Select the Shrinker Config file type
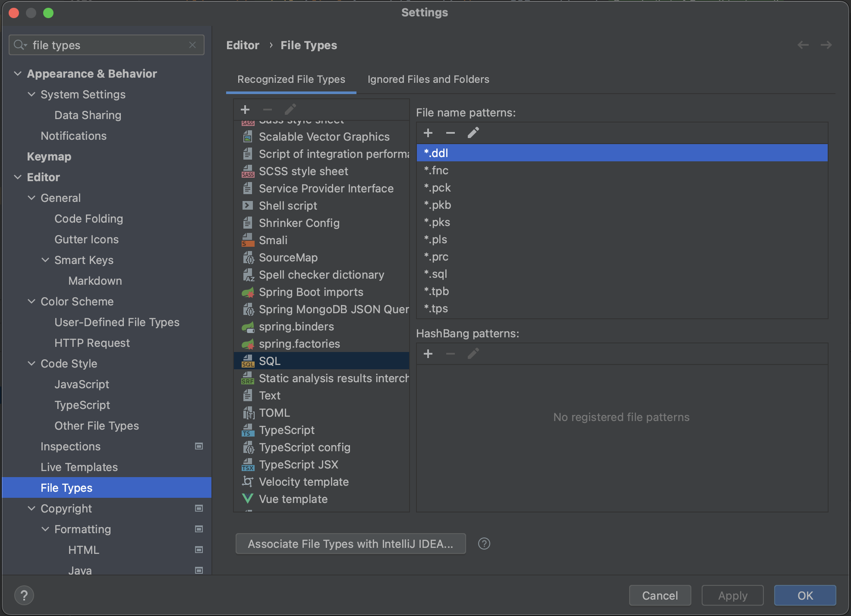Screen dimensions: 851x616 click(x=321, y=223)
